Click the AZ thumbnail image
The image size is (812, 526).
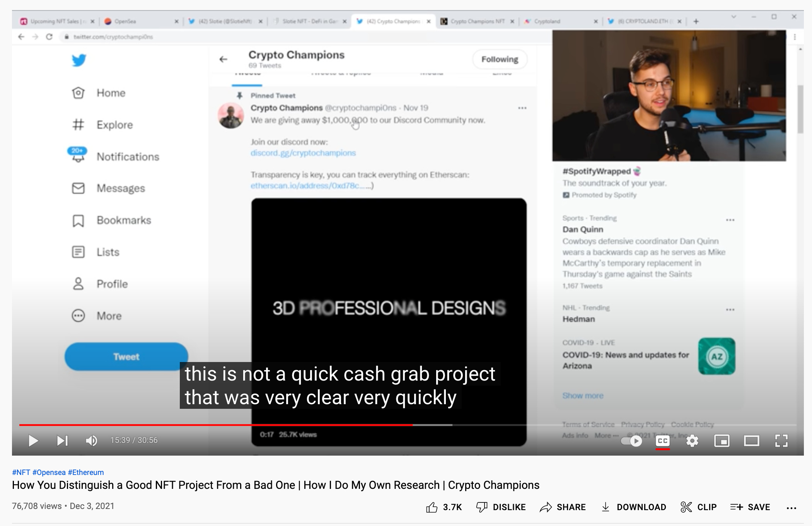716,356
